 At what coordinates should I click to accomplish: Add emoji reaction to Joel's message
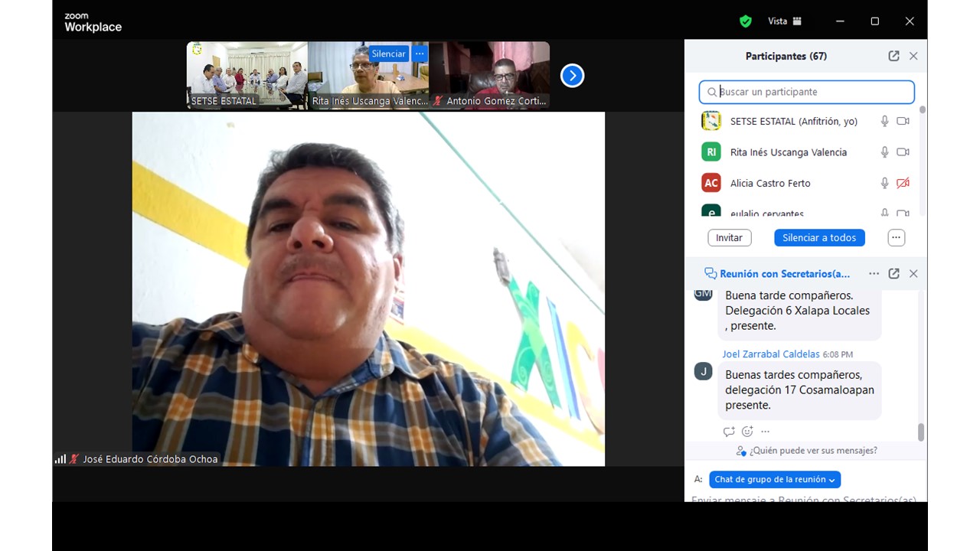pyautogui.click(x=747, y=432)
